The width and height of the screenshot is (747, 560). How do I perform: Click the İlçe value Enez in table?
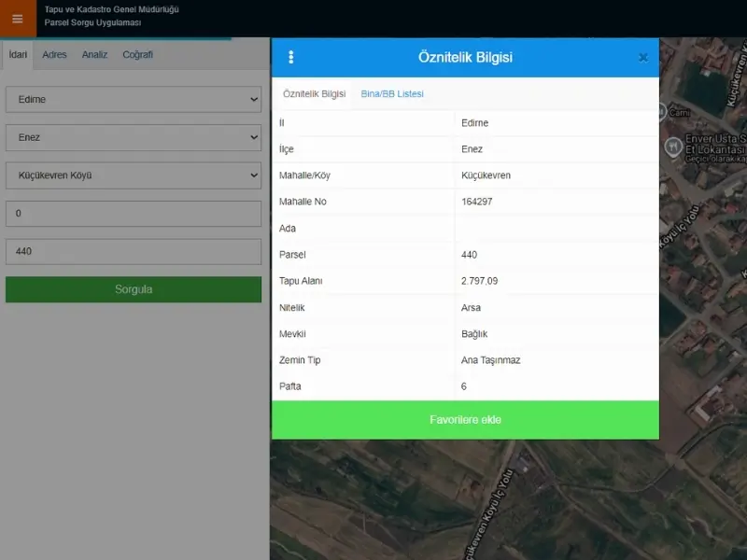[x=472, y=149]
